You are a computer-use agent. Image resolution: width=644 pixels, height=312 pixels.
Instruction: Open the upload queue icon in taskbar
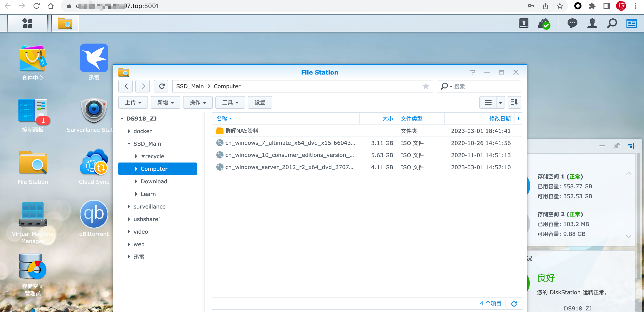click(x=524, y=24)
